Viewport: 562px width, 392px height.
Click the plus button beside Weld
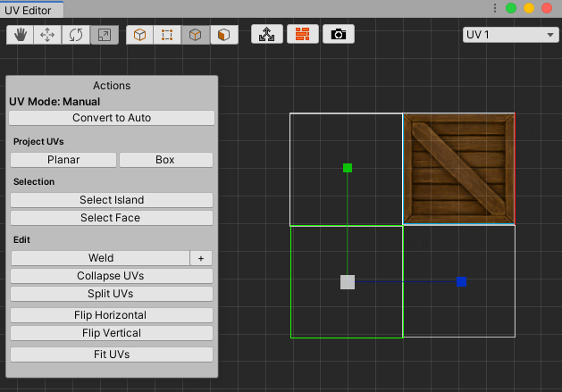(201, 258)
